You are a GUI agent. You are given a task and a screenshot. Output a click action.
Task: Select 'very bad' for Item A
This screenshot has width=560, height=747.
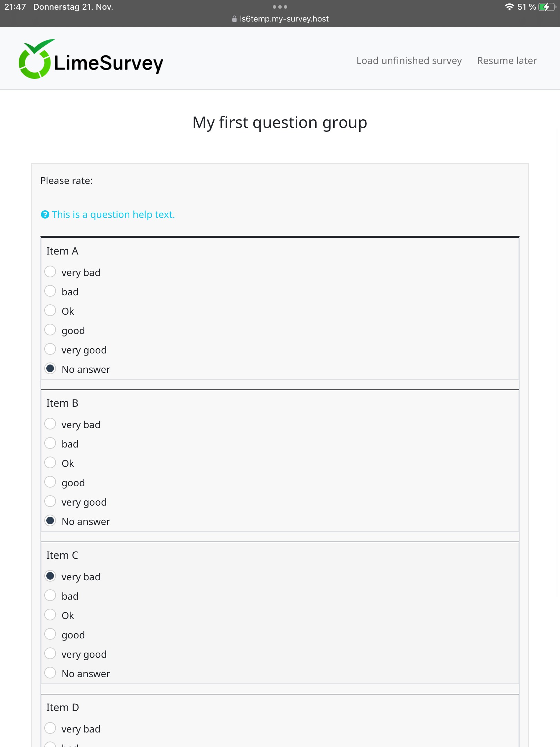coord(50,272)
